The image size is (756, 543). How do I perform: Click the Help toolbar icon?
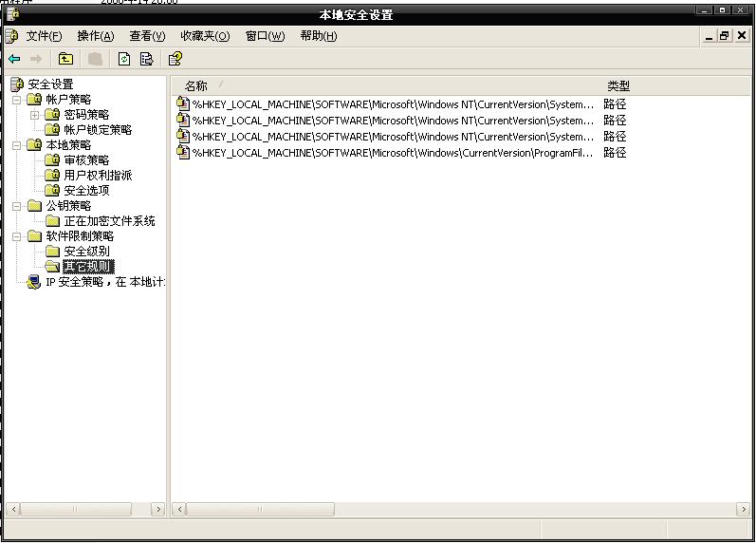tap(175, 59)
